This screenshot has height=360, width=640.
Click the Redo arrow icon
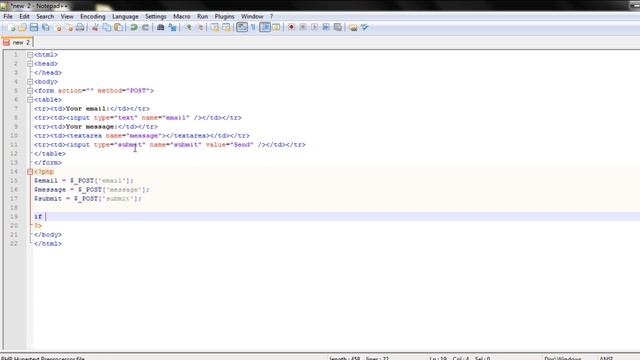pyautogui.click(x=145, y=27)
